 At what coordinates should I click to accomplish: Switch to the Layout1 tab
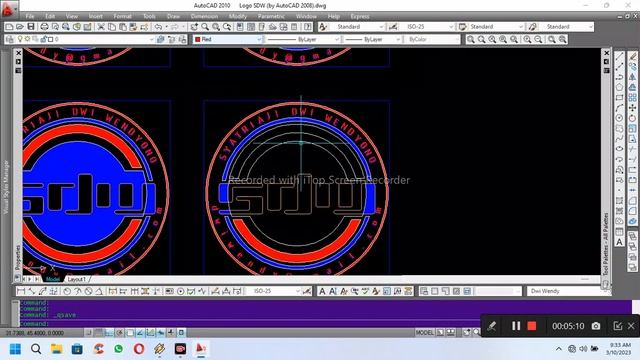pyautogui.click(x=76, y=279)
